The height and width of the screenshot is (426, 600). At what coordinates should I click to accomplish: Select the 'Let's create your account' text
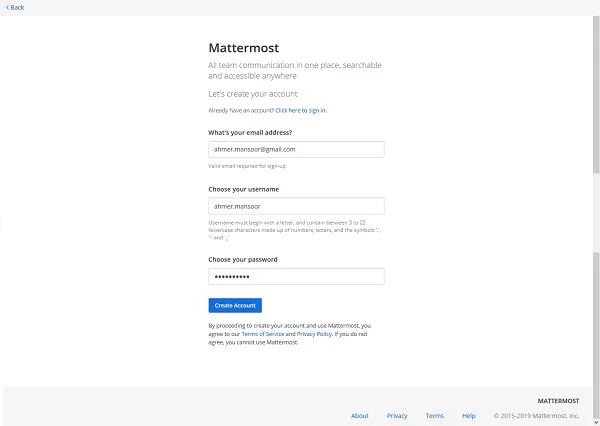(x=253, y=94)
